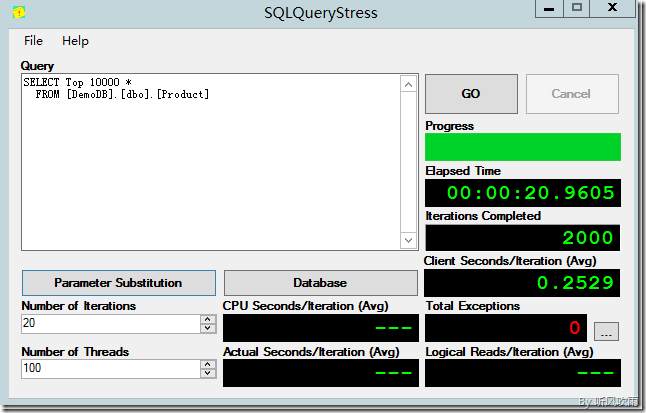Click the SQLQueryStress app icon in title bar
The width and height of the screenshot is (646, 413).
(x=19, y=12)
